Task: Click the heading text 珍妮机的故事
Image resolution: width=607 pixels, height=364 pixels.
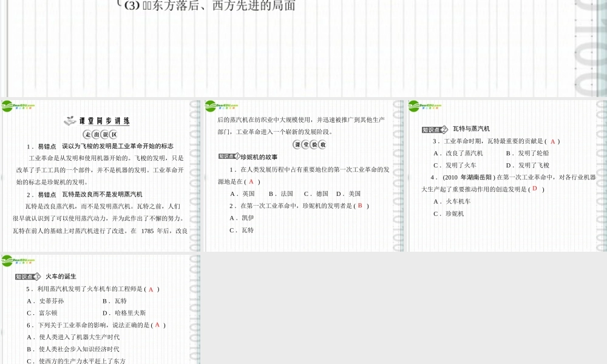Action: tap(259, 157)
